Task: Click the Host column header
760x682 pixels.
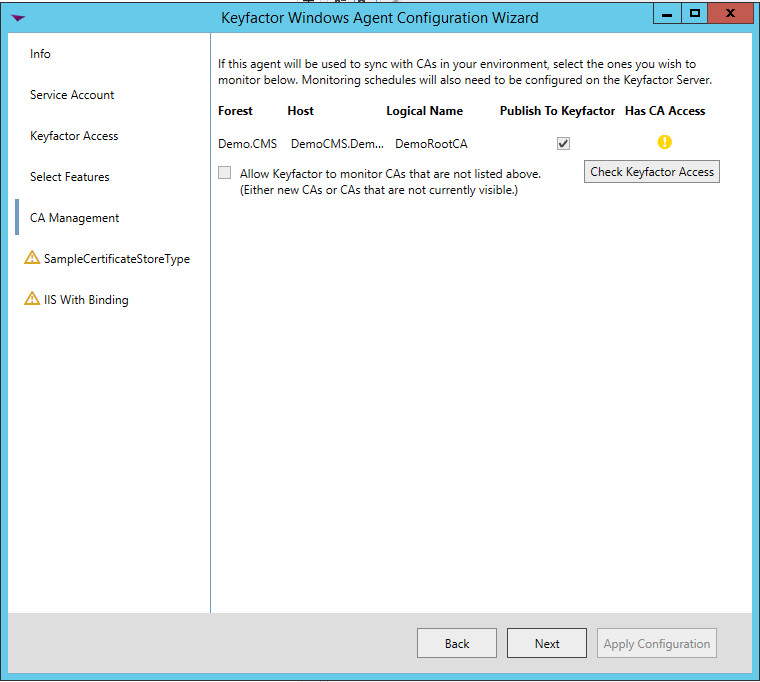Action: click(301, 111)
